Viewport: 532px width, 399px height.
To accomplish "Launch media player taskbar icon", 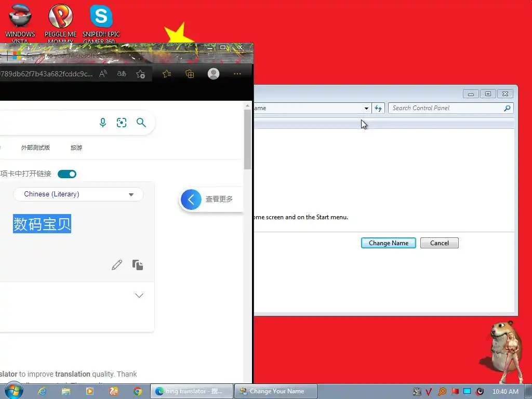I will pyautogui.click(x=90, y=391).
